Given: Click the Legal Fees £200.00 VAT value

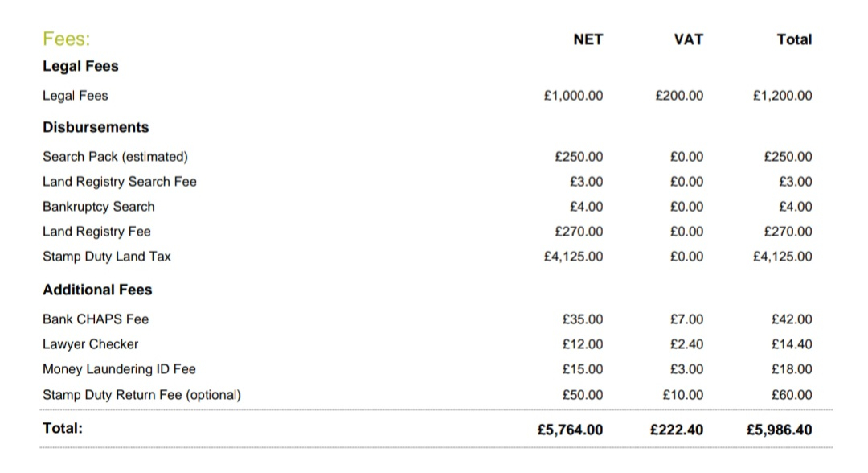Looking at the screenshot, I should click(679, 96).
